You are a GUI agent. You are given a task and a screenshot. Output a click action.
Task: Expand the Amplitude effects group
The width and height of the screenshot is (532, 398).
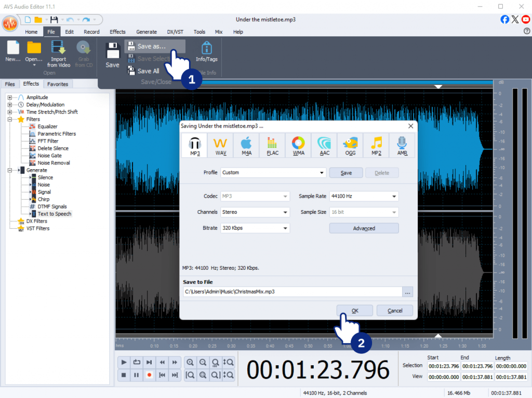point(10,98)
